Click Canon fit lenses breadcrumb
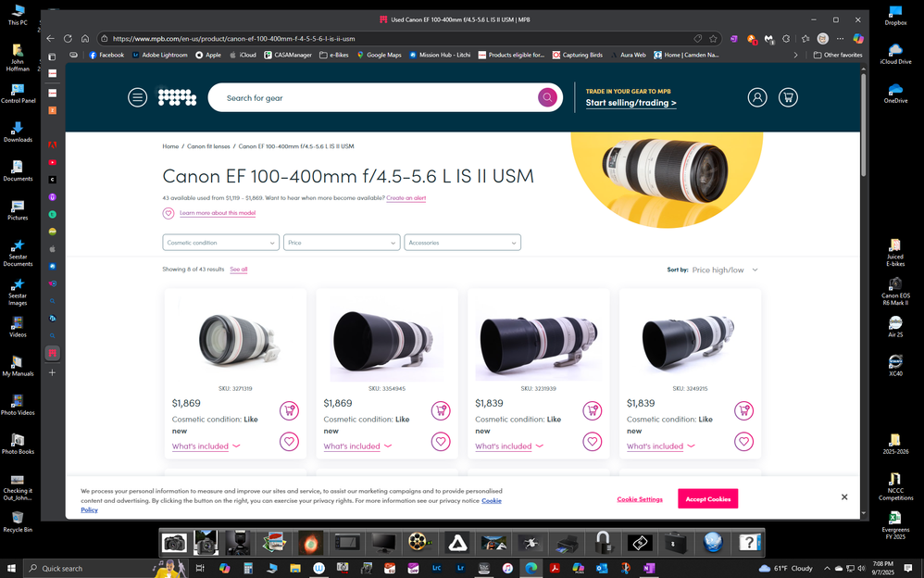 pyautogui.click(x=208, y=146)
